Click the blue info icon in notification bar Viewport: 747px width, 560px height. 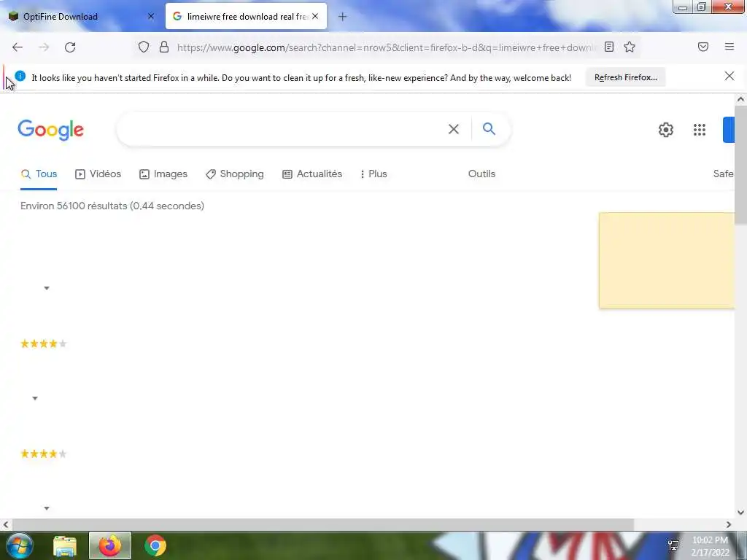click(20, 76)
